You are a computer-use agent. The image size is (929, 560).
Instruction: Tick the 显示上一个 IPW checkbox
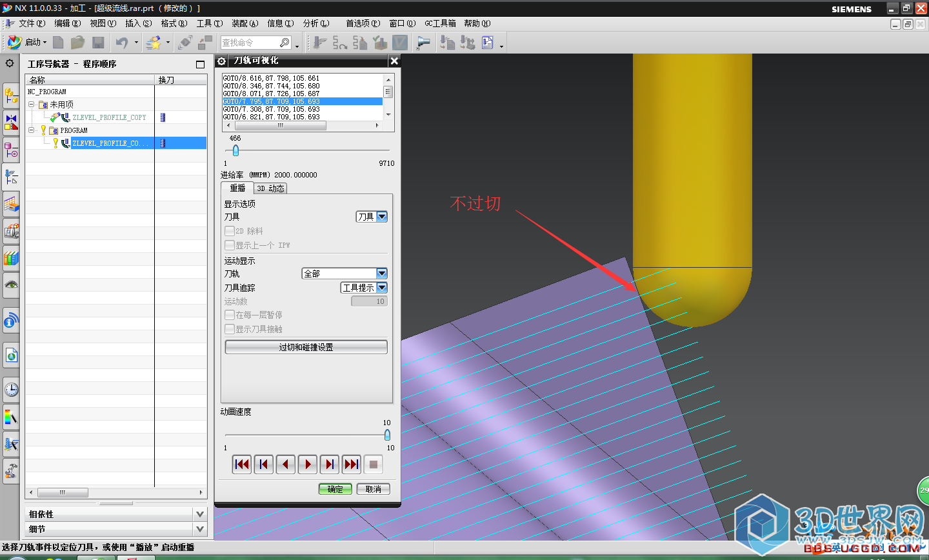coord(229,245)
